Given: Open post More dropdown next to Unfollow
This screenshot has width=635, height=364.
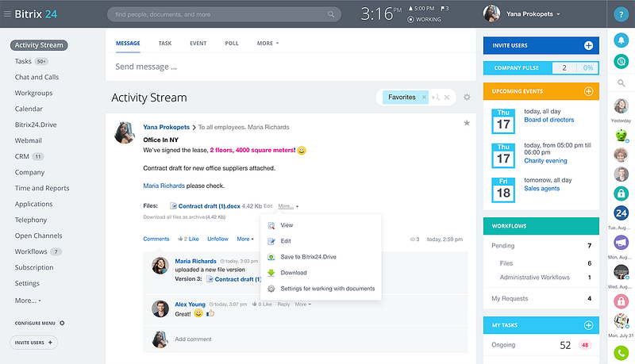Looking at the screenshot, I should tap(245, 239).
